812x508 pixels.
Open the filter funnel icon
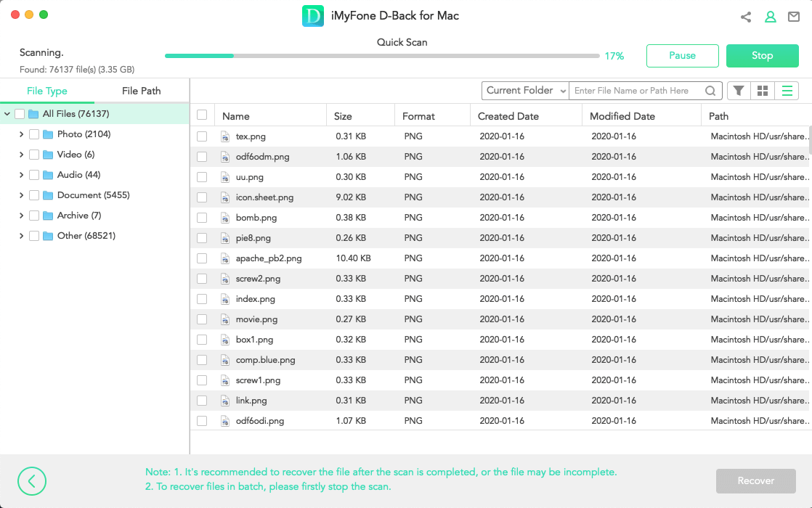[739, 91]
